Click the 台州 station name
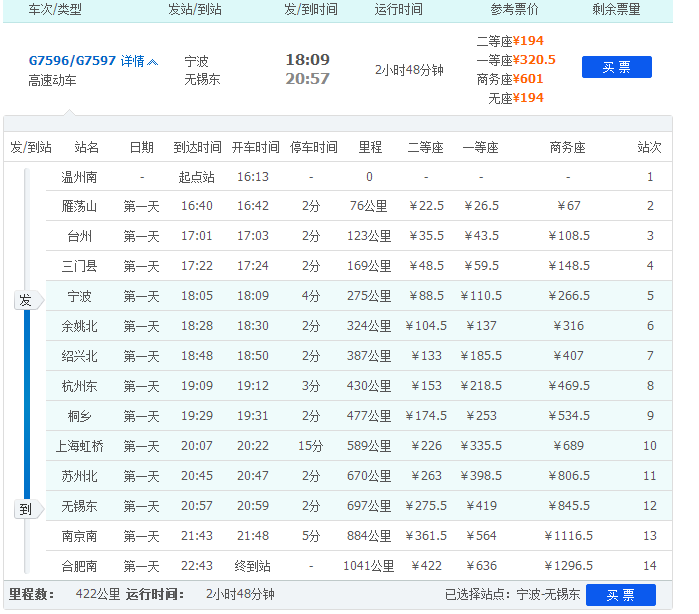 79,236
